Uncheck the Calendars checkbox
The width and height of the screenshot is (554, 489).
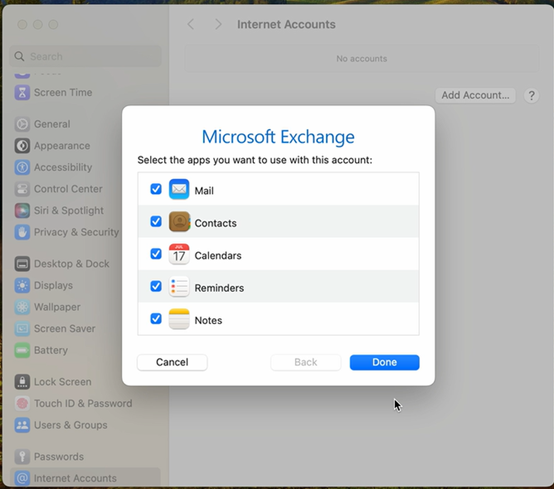(156, 254)
